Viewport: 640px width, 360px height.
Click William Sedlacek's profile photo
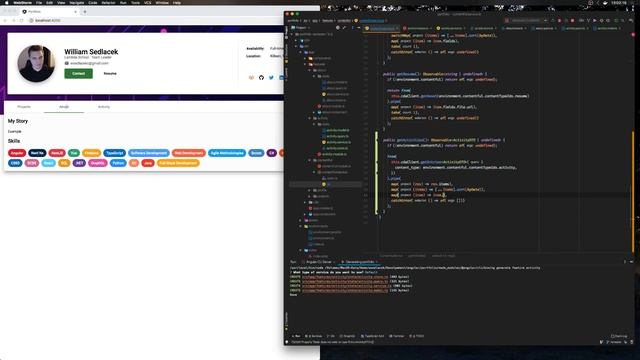36,63
